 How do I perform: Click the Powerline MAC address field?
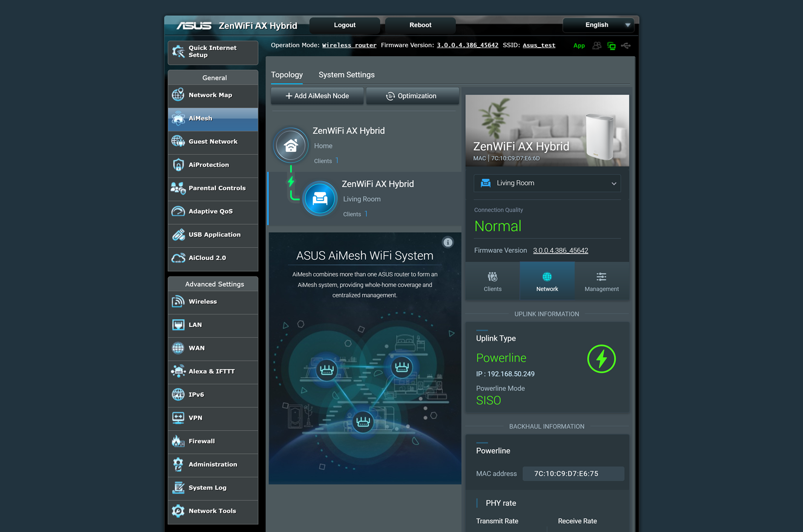pyautogui.click(x=573, y=474)
